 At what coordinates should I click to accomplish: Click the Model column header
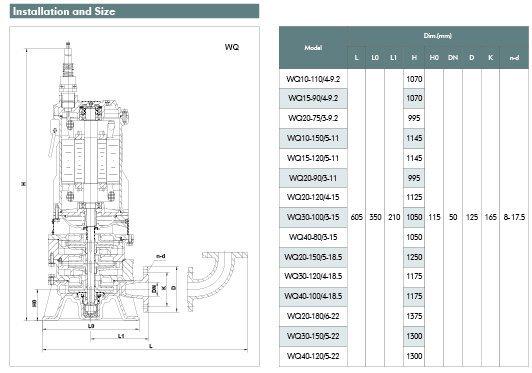tap(313, 48)
